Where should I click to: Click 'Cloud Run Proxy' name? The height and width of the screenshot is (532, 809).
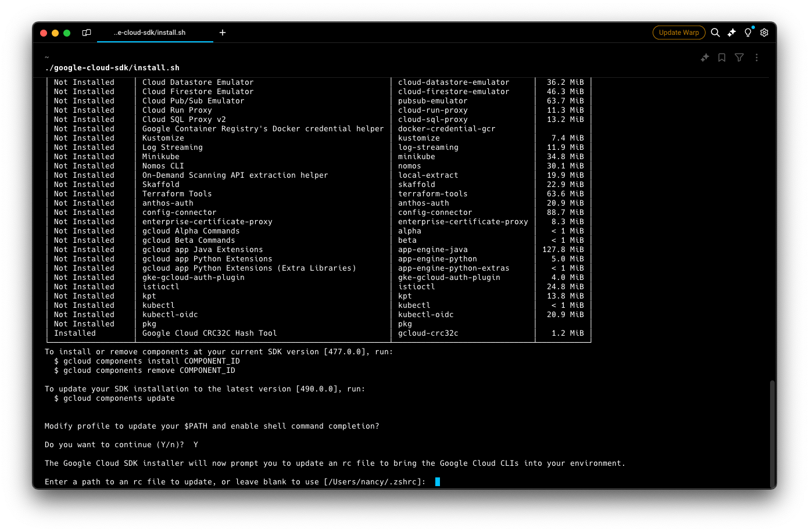177,110
